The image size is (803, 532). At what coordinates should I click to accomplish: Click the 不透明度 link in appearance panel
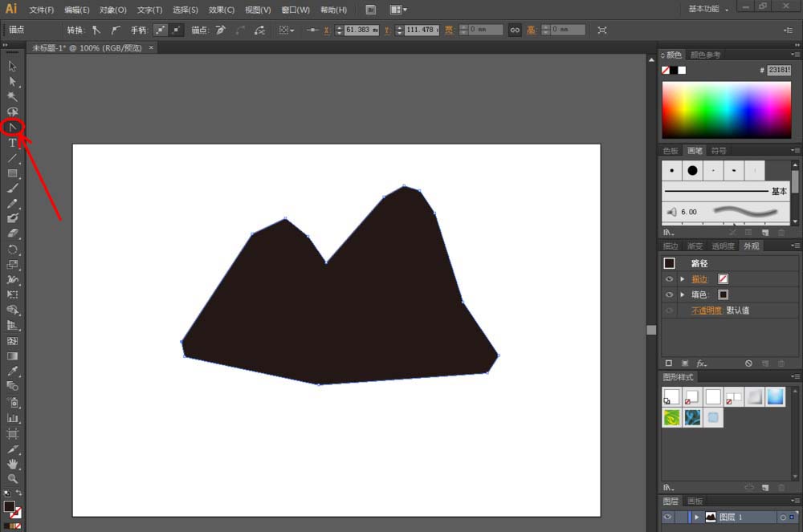coord(706,311)
